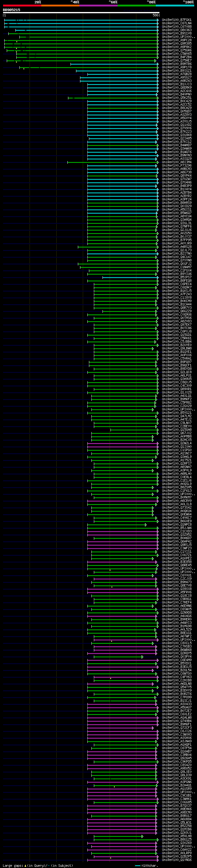Click hit UniRef100_B2ITN0

(177, 254)
